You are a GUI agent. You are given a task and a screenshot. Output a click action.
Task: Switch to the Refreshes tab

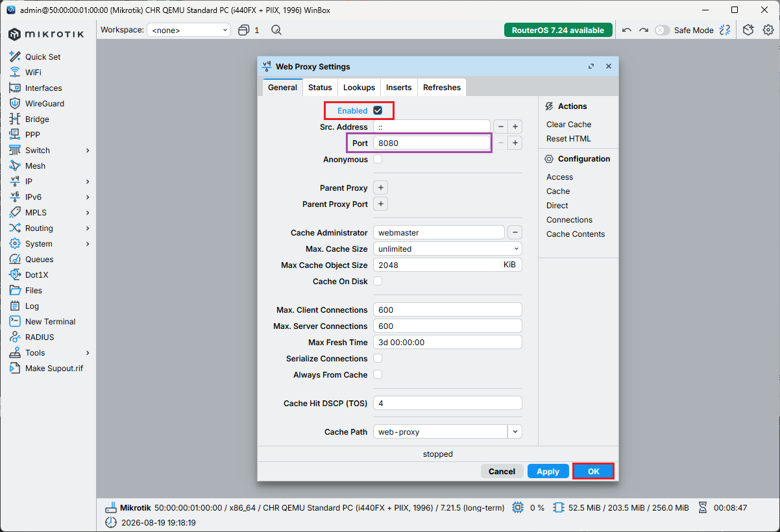click(x=442, y=88)
